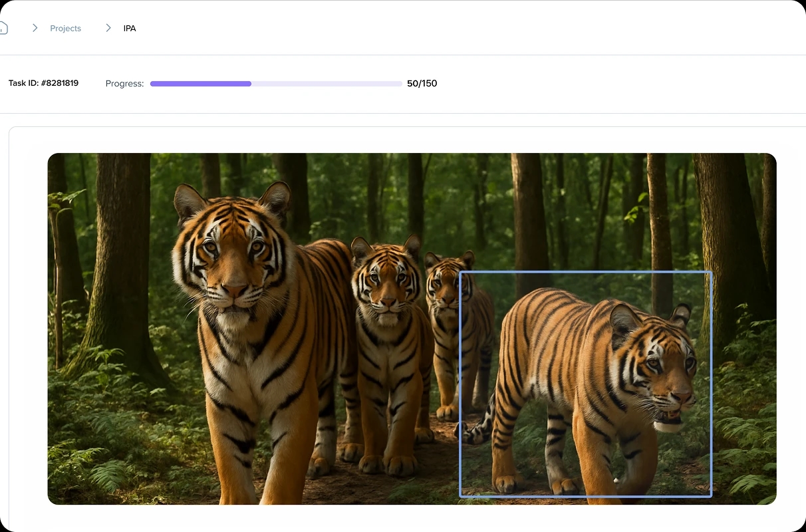Click the chevron arrow before IPA

(108, 28)
